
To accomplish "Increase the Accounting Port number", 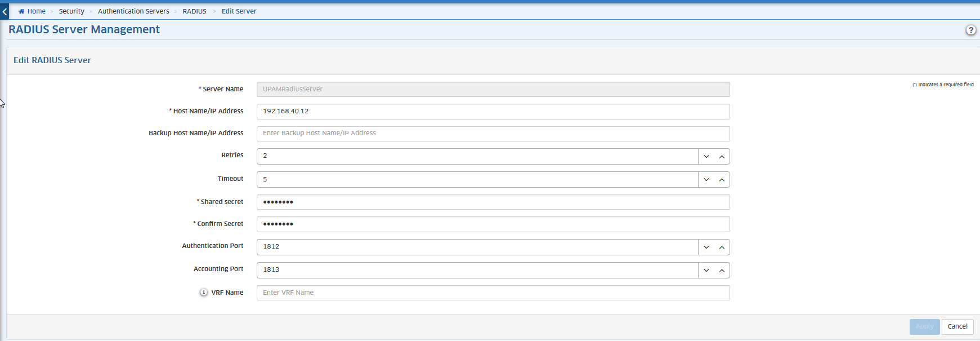I will tap(722, 271).
